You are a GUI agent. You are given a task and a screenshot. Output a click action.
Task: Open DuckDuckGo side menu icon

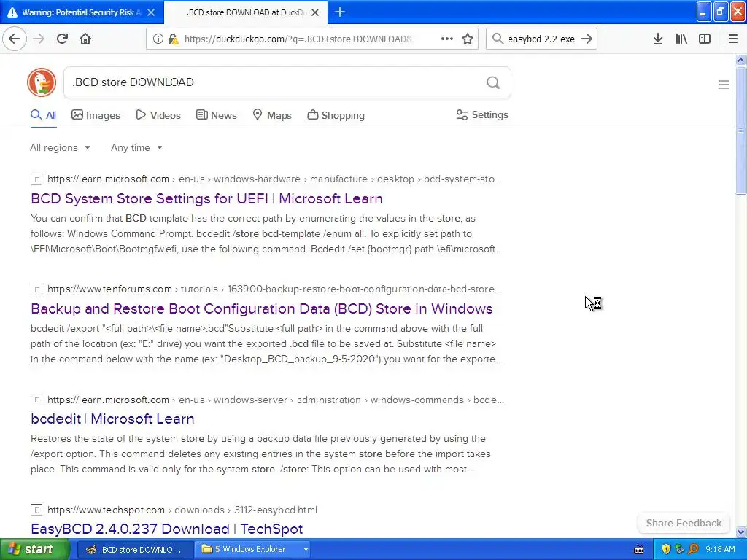pos(724,85)
